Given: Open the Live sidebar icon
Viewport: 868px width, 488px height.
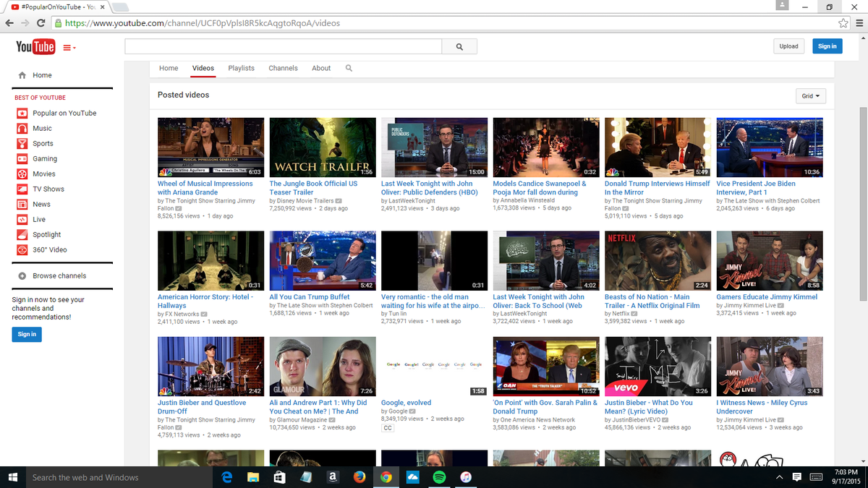Looking at the screenshot, I should coord(22,220).
